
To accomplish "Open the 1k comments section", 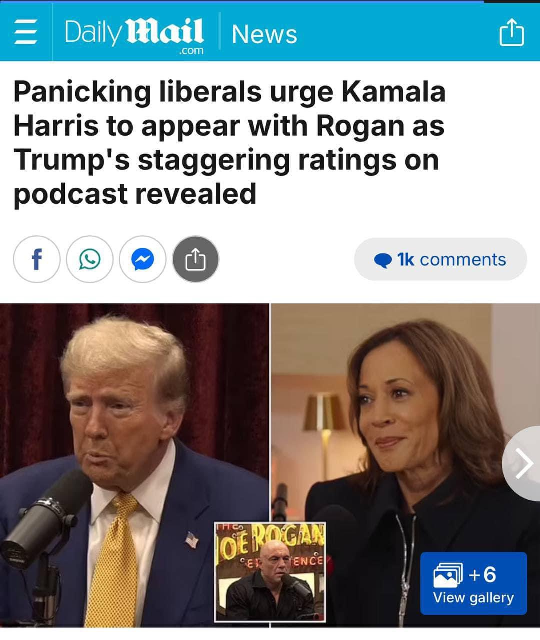I will tap(440, 259).
